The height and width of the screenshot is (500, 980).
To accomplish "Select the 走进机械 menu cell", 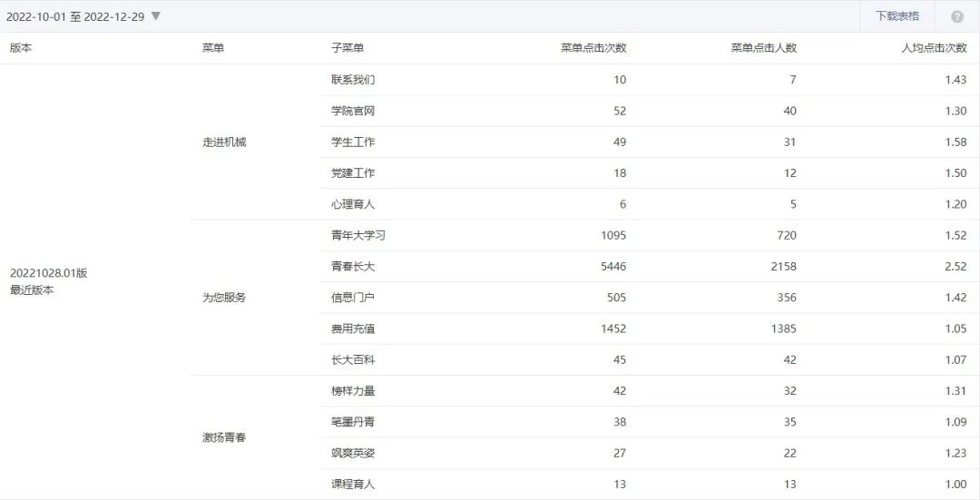I will [224, 142].
